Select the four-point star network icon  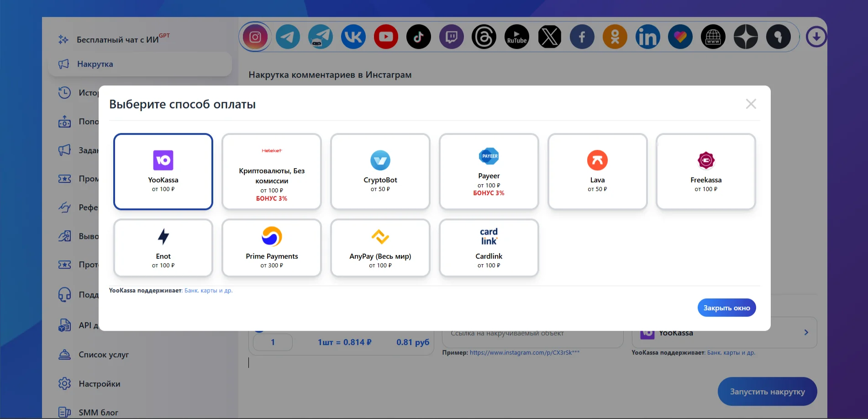746,37
